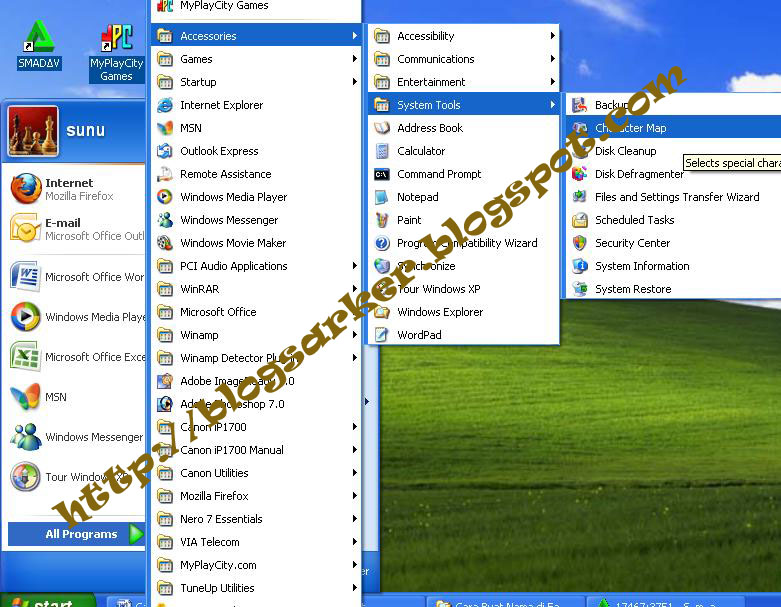Expand the Games submenu arrow
The height and width of the screenshot is (607, 781).
click(x=355, y=59)
